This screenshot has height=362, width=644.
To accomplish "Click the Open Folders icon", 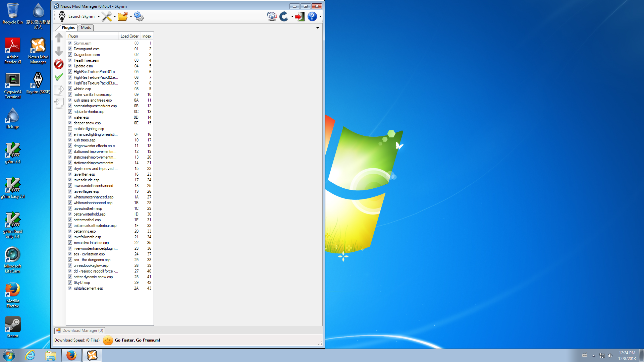I will pos(123,16).
